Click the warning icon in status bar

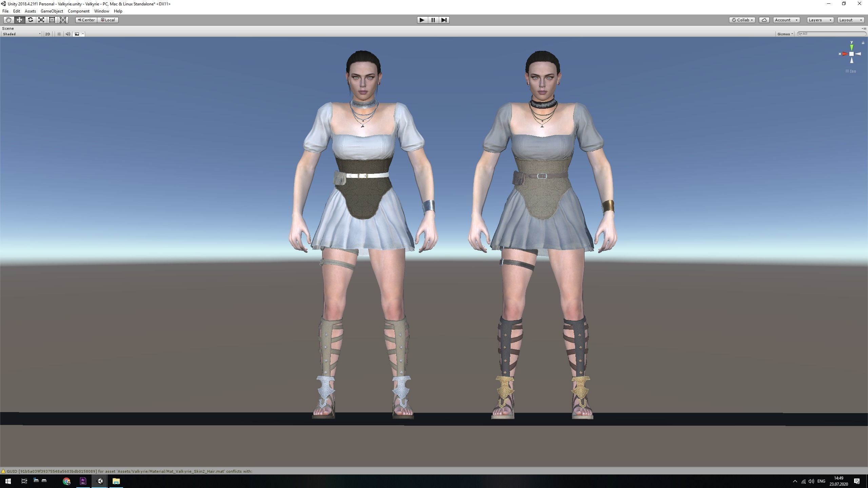(3, 471)
